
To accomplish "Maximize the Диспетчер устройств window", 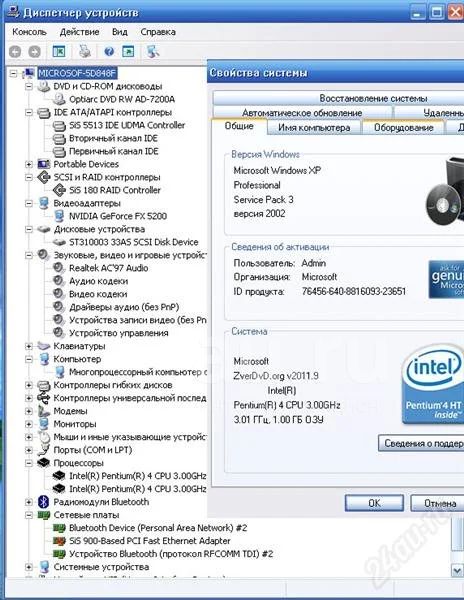I will pyautogui.click(x=436, y=12).
